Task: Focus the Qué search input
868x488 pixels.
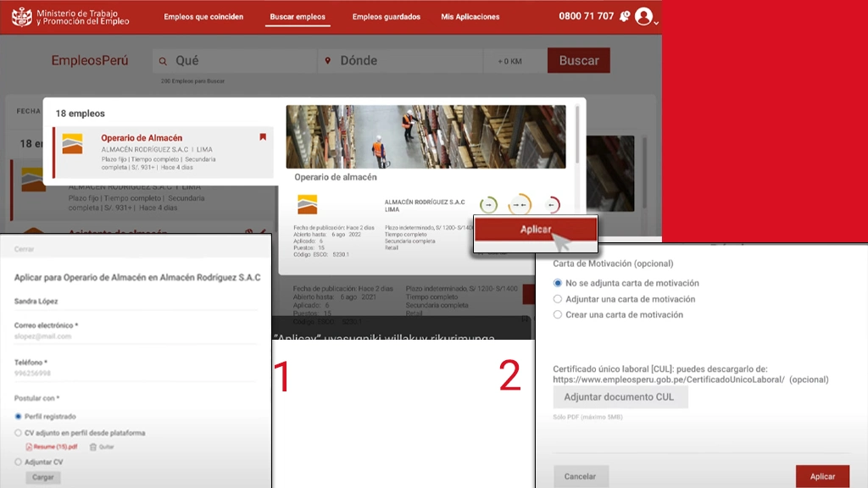Action: pyautogui.click(x=235, y=61)
